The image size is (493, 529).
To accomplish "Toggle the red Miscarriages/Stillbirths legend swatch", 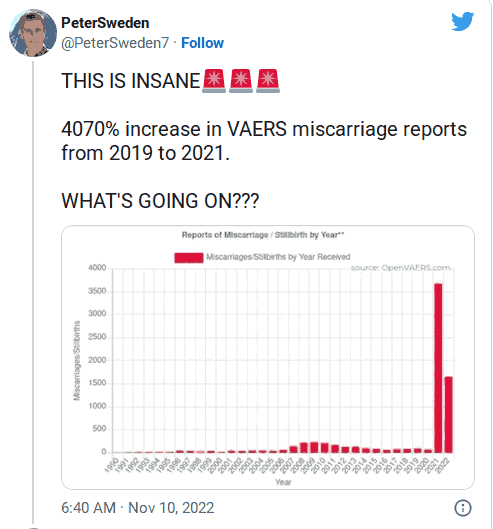I will coord(189,257).
